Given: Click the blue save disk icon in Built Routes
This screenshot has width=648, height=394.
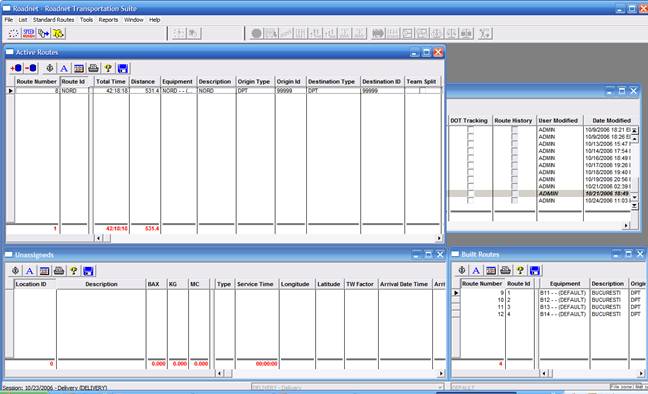Looking at the screenshot, I should click(535, 270).
